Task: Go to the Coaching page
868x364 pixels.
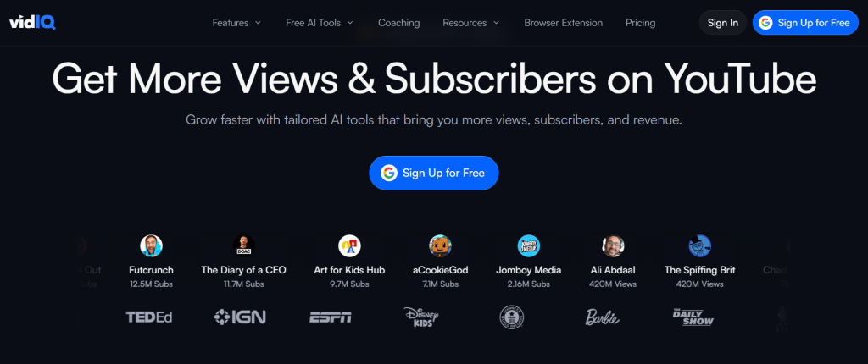Action: tap(398, 23)
